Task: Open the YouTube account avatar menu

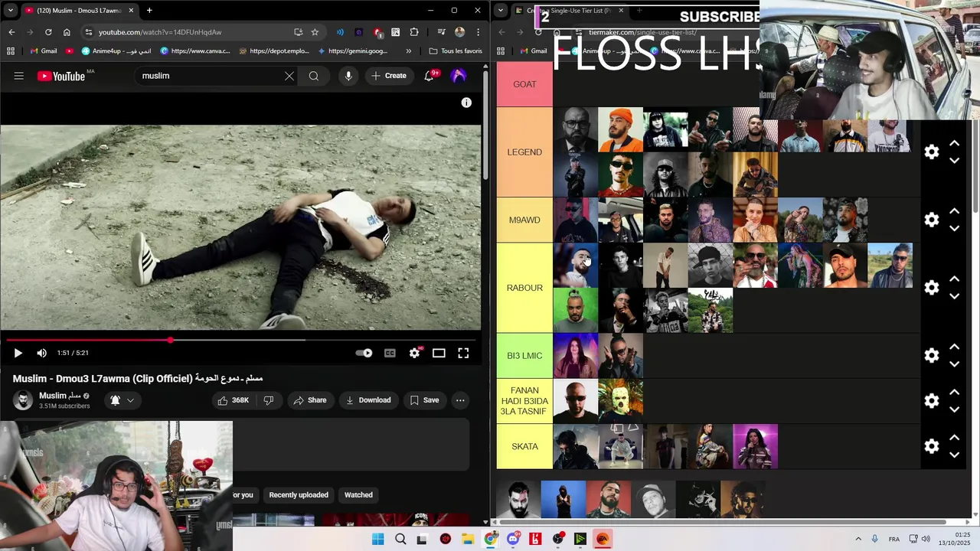Action: pos(459,76)
